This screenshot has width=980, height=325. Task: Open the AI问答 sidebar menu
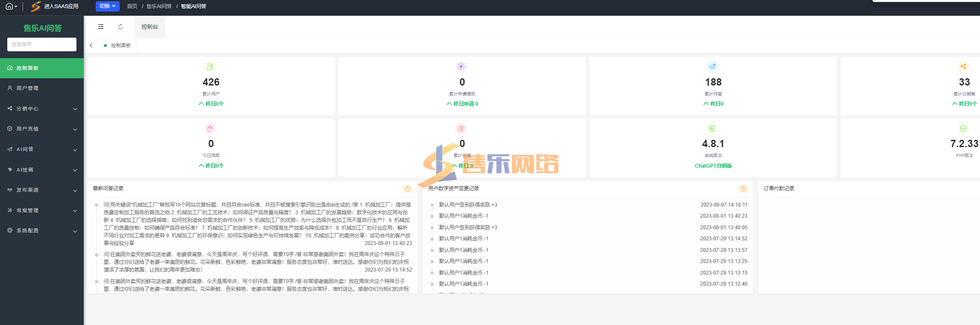[42, 149]
